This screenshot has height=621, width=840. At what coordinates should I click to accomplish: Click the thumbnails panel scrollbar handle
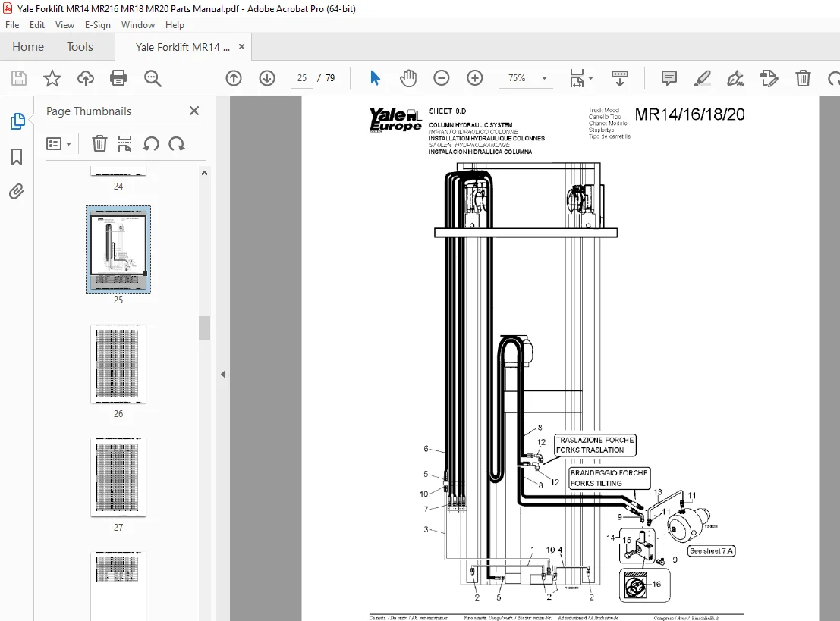coord(204,328)
